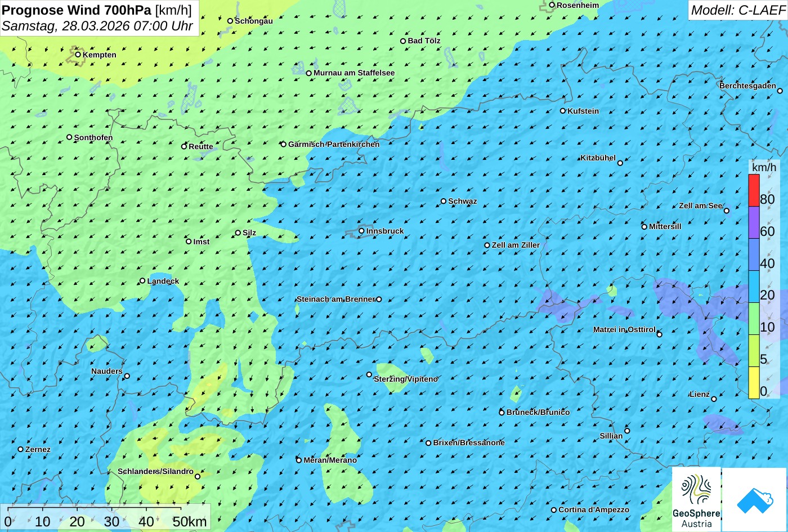
Task: Click the Innsbruck city marker
Action: [361, 231]
